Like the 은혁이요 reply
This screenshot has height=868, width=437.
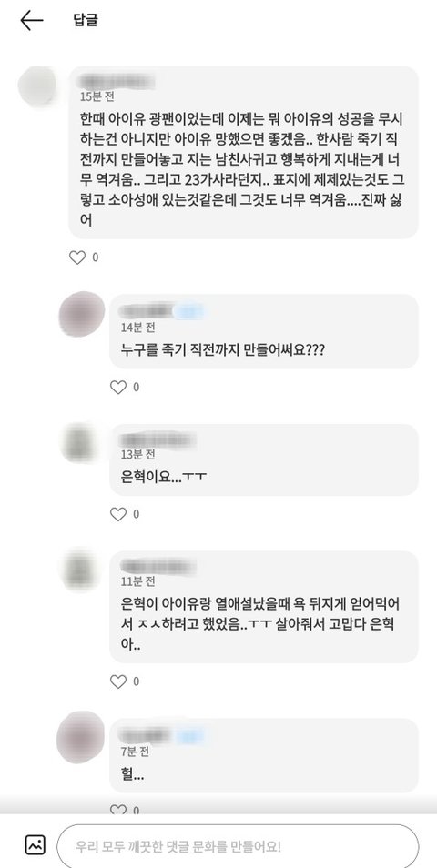pos(118,514)
